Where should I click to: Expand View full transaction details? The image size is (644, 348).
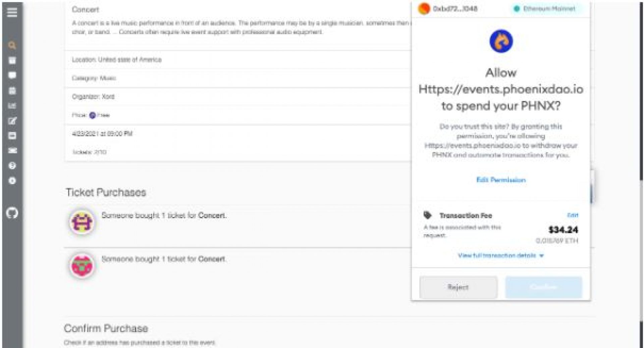[500, 256]
